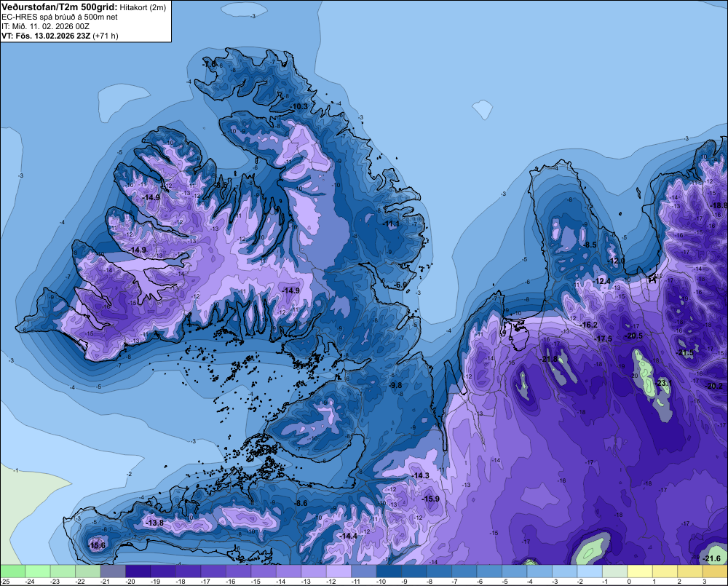Click the '-12.0' temperature value on the map

(617, 261)
